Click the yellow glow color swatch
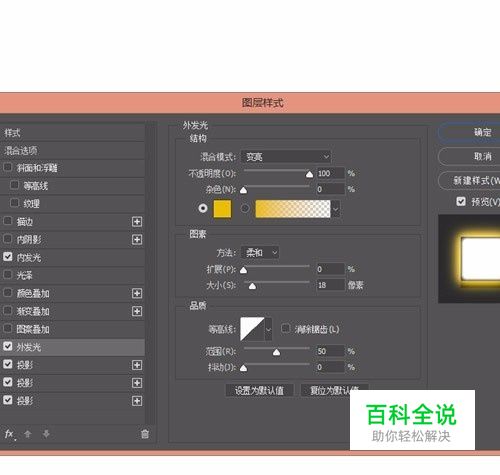 (222, 209)
